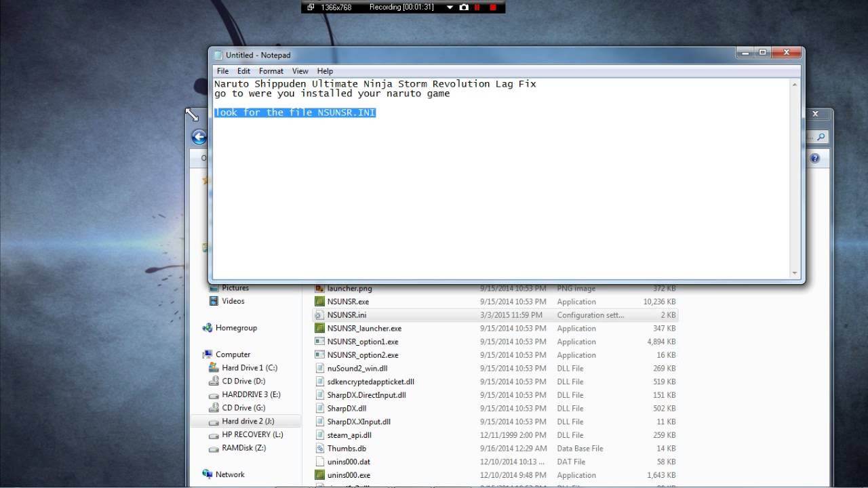Open HP RECOVERY (L:) drive

click(252, 434)
